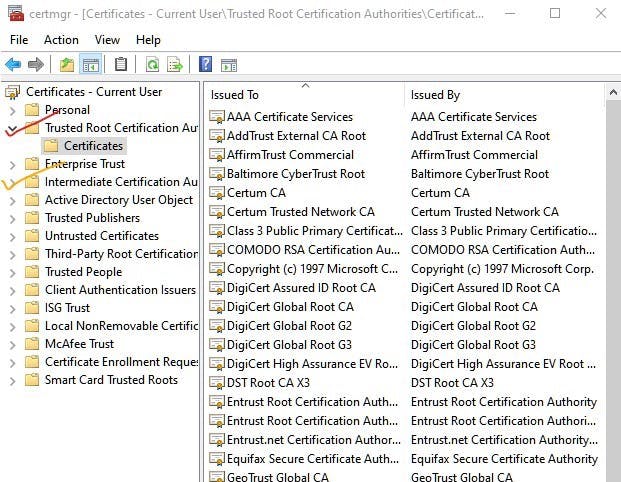The height and width of the screenshot is (482, 621).
Task: Collapse the Trusted Root Certification Authorities node
Action: (x=12, y=128)
